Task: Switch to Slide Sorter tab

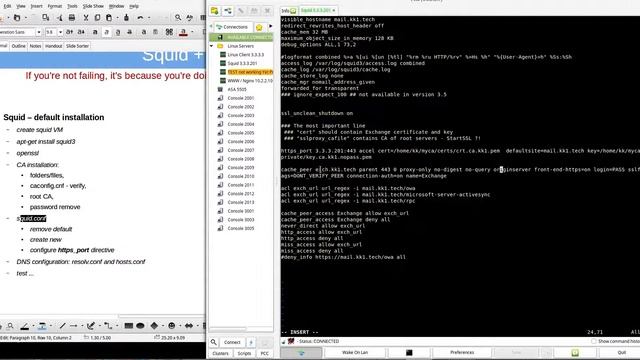Action: (x=78, y=46)
